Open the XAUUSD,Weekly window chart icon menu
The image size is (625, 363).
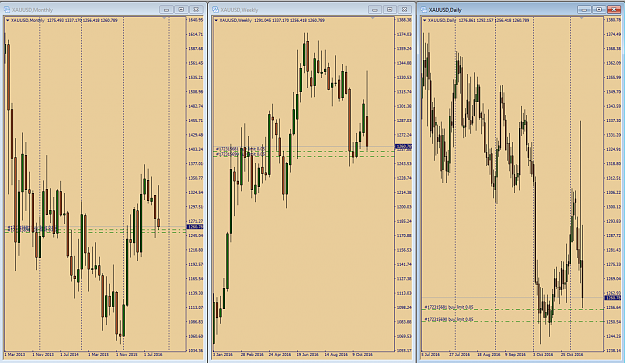click(x=216, y=10)
